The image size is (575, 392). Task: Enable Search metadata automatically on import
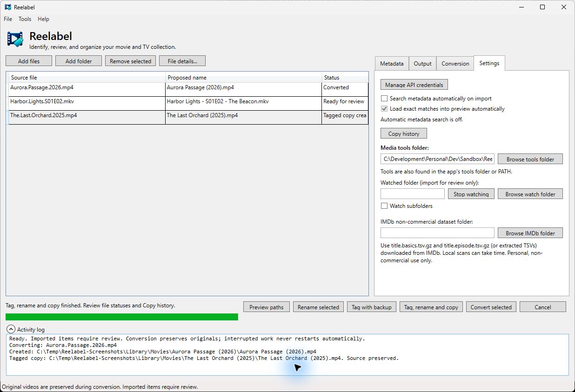(x=384, y=99)
